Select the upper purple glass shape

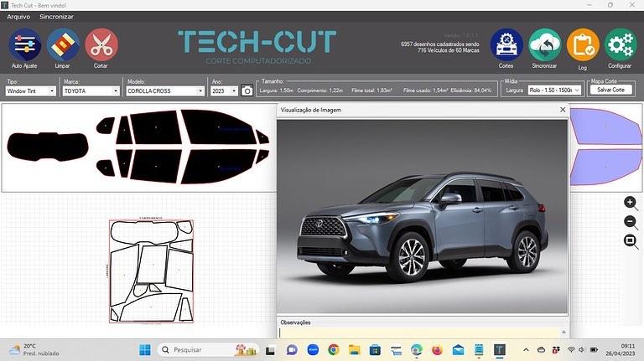point(605,126)
